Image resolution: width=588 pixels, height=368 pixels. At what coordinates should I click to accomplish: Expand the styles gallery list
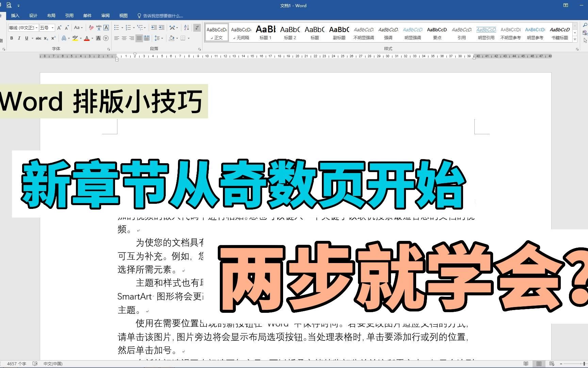pyautogui.click(x=575, y=39)
